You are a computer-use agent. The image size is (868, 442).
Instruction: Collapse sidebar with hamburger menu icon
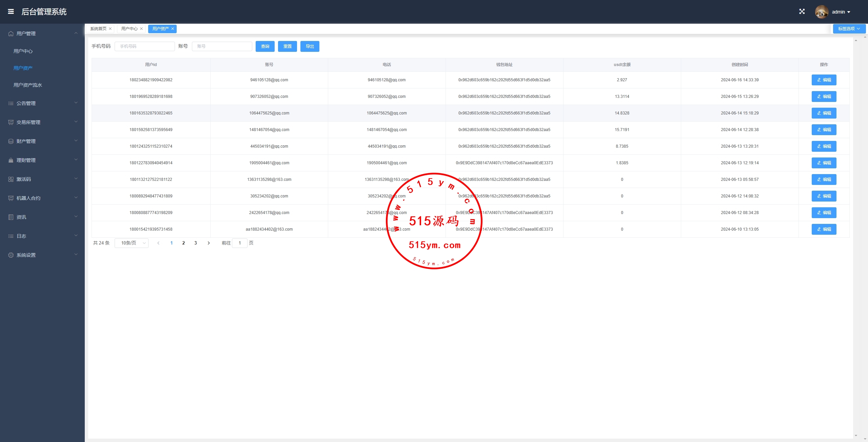[x=11, y=12]
